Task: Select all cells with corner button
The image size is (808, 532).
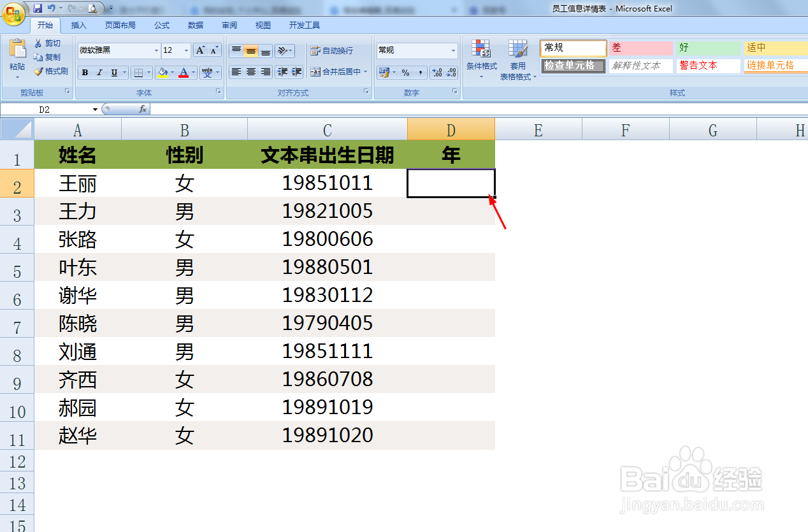Action: [17, 130]
